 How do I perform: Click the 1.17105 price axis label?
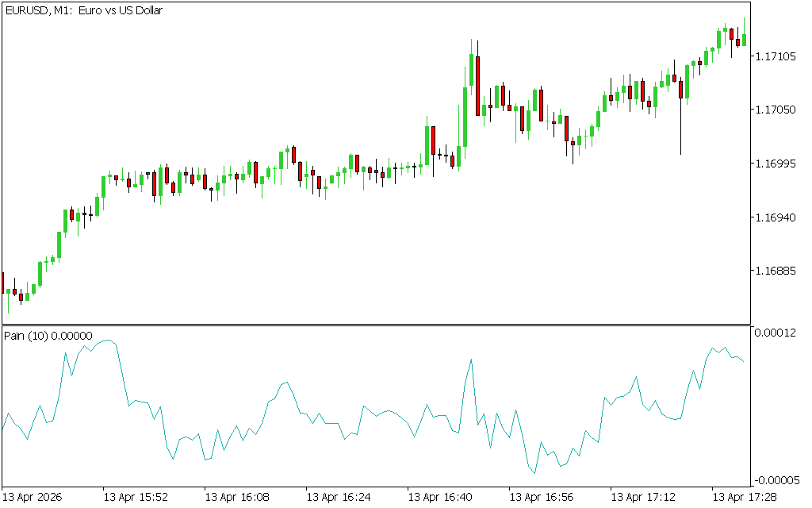776,56
